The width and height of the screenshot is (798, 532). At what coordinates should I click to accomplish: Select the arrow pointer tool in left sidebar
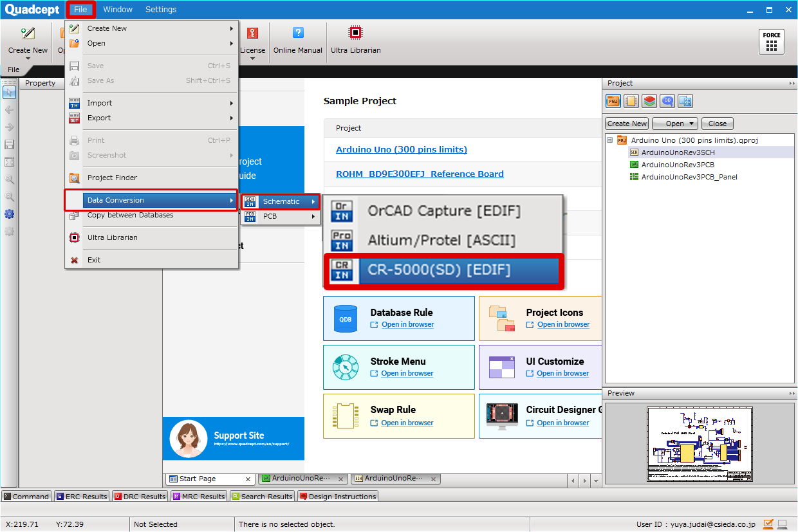[9, 92]
